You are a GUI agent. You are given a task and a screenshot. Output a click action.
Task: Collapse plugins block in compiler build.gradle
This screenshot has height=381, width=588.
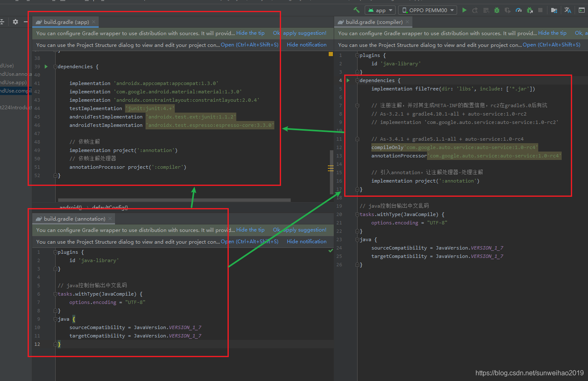[x=357, y=55]
